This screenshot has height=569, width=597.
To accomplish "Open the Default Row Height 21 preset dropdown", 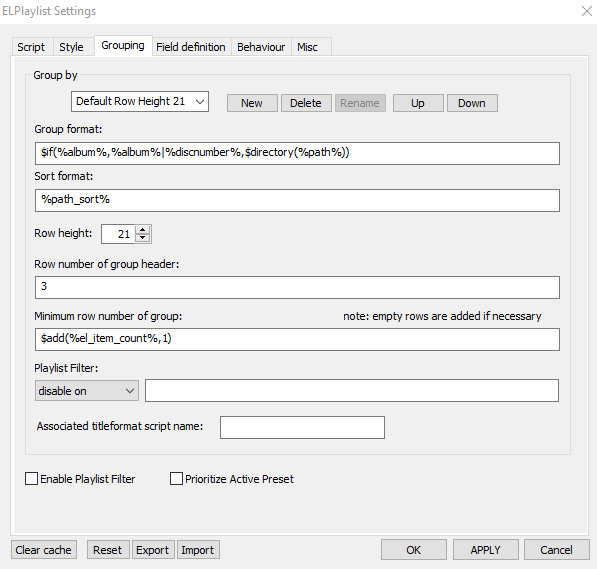I will 140,101.
